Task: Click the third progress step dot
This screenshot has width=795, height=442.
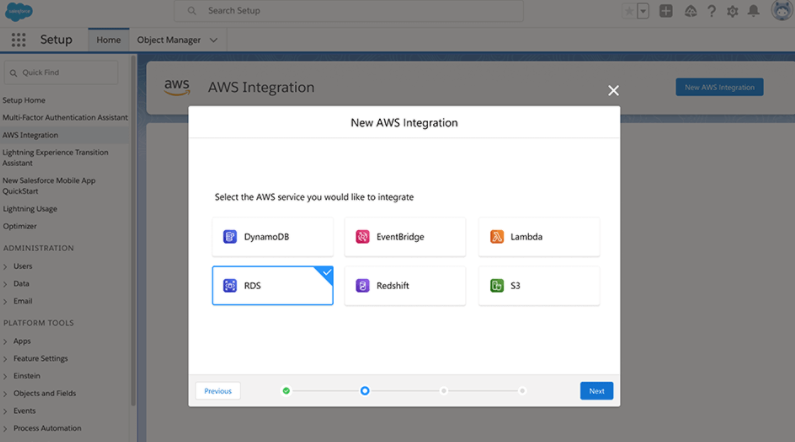Action: click(x=444, y=391)
